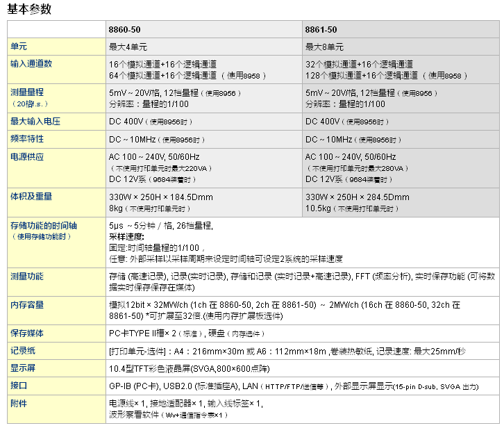Click the 10.4型TFT彩色液晶屏 text
Screen dimensions: 504x428
pos(150,368)
